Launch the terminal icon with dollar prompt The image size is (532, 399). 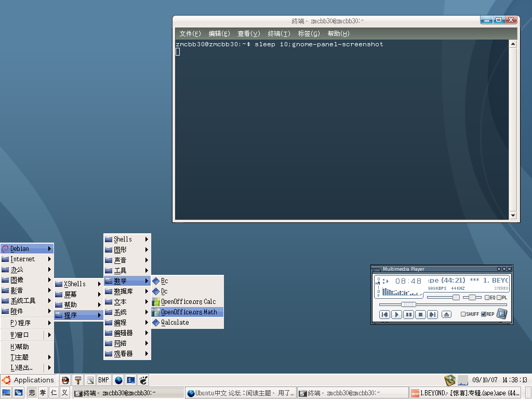[x=131, y=380]
